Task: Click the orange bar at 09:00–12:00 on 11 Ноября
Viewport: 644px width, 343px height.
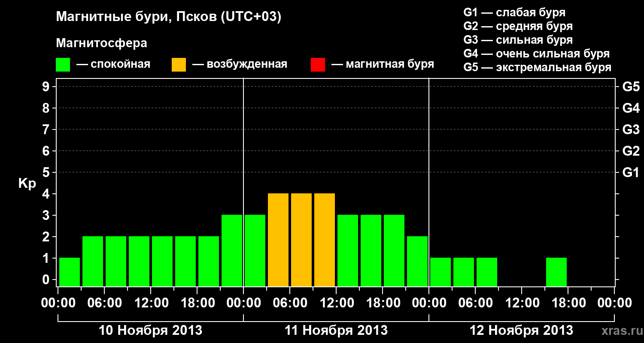Action: point(325,240)
